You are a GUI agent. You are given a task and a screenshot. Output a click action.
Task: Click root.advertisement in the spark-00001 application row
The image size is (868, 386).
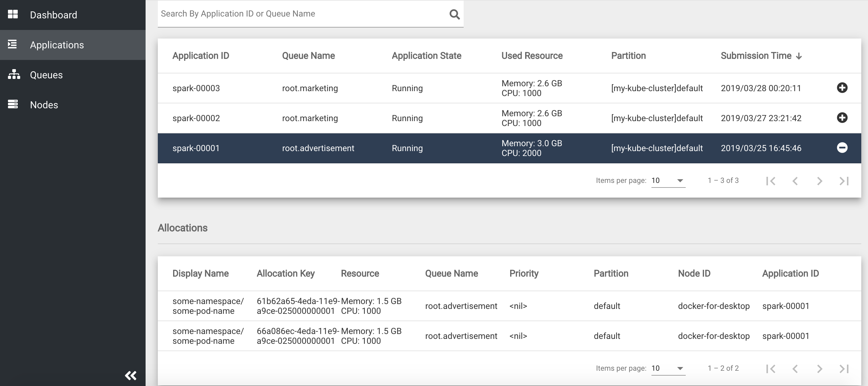(x=318, y=148)
